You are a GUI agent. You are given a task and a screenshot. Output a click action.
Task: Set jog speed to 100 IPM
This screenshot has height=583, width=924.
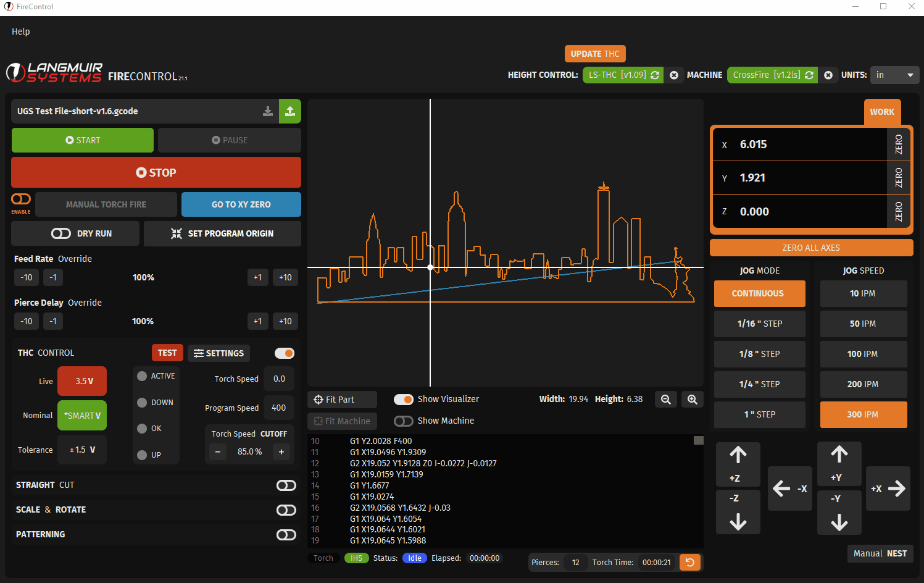pos(864,354)
